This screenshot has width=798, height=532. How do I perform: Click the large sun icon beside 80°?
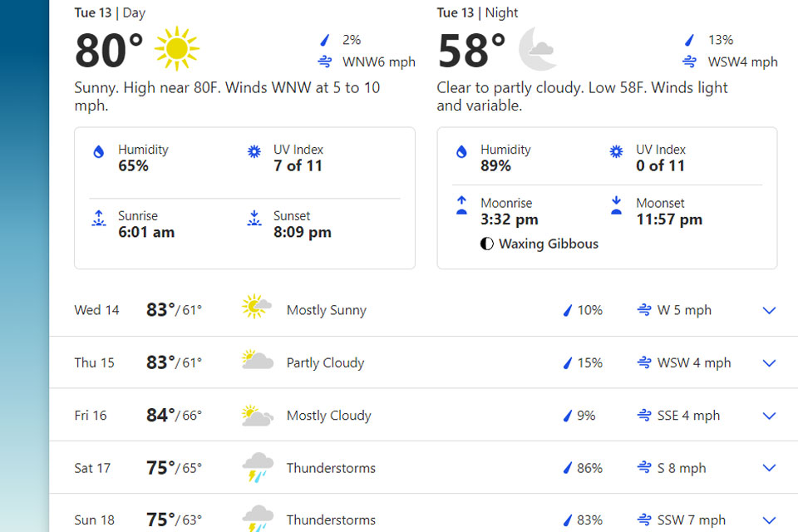(x=176, y=49)
